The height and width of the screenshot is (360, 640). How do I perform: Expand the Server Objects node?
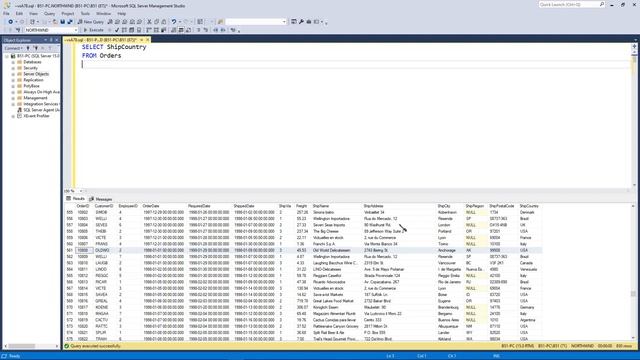13,74
